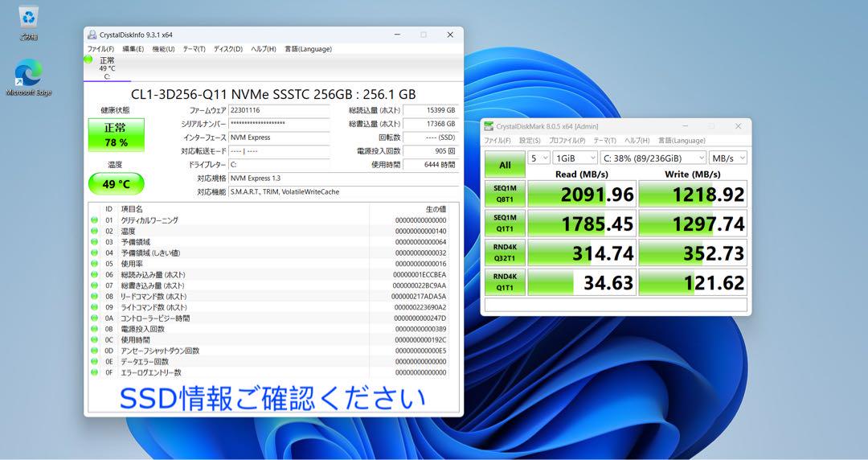Click the CrystalDiskMark empty comment field

pos(616,305)
